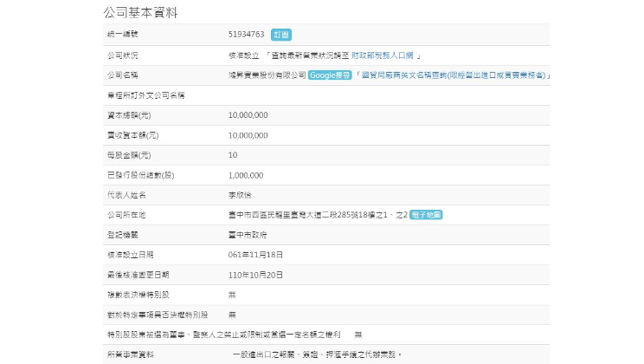The height and width of the screenshot is (364, 644).
Task: Click the 訂閱 subscribe button
Action: [x=281, y=35]
